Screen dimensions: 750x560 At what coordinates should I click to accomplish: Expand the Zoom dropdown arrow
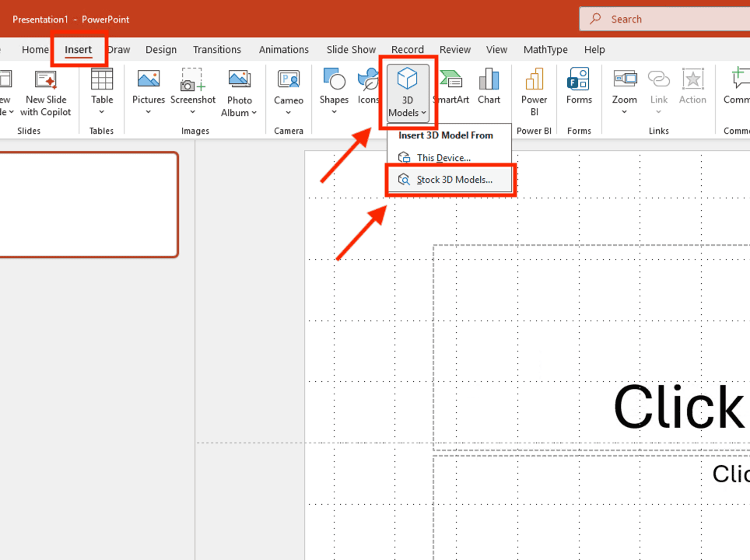[624, 112]
